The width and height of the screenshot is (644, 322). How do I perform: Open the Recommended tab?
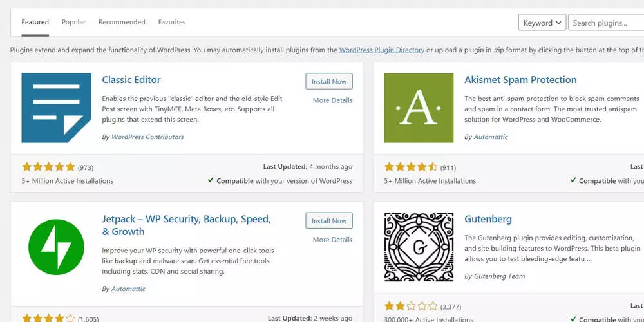tap(122, 22)
